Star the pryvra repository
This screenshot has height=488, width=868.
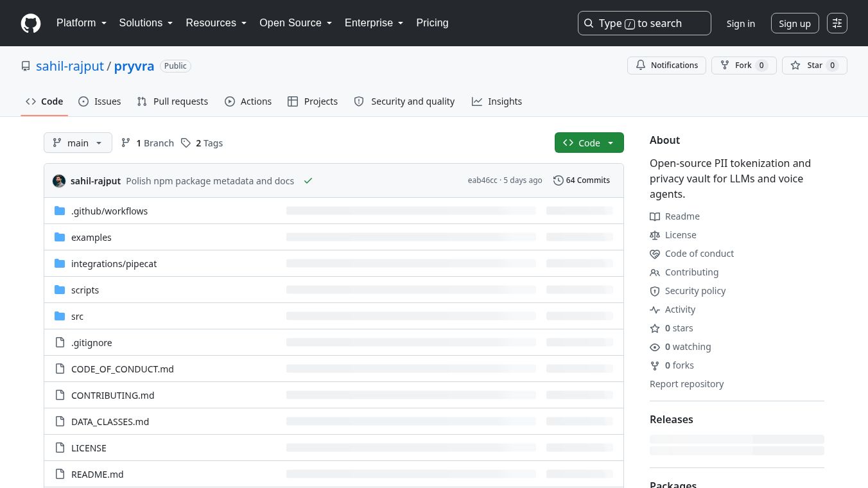[814, 65]
